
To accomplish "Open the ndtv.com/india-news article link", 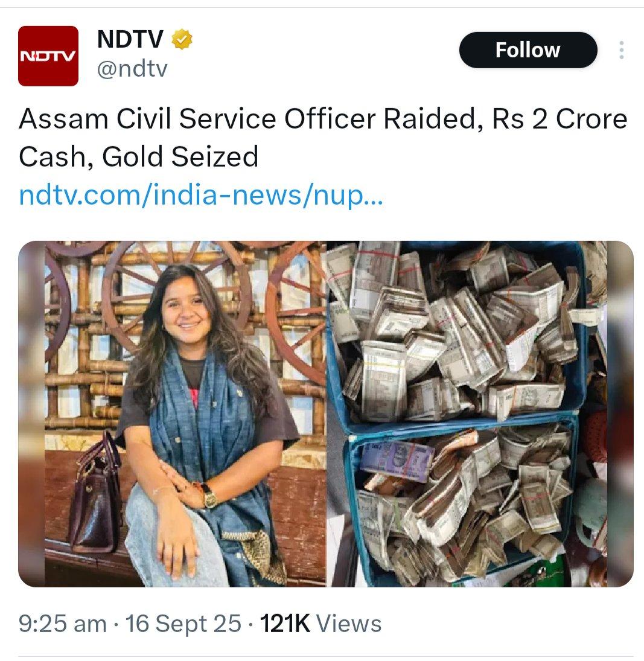I will (x=201, y=196).
